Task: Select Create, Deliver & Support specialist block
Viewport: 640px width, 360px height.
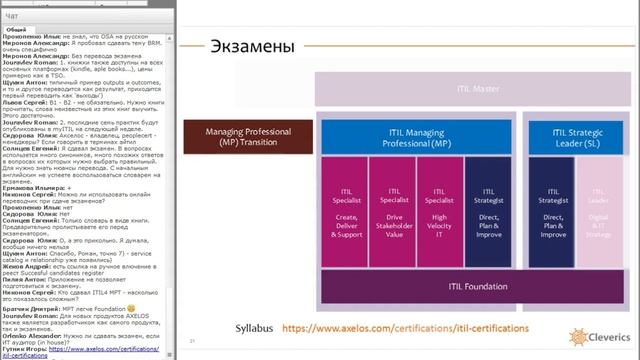Action: (x=344, y=212)
